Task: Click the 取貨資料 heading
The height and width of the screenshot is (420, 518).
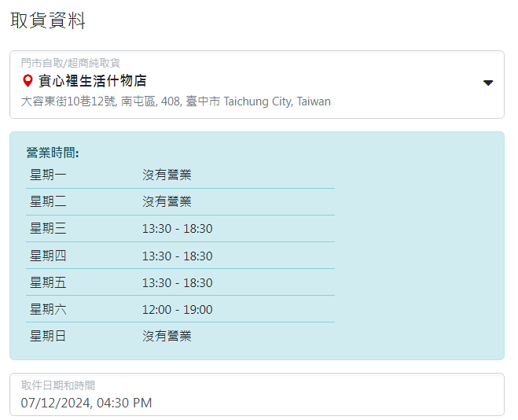Action: click(48, 20)
